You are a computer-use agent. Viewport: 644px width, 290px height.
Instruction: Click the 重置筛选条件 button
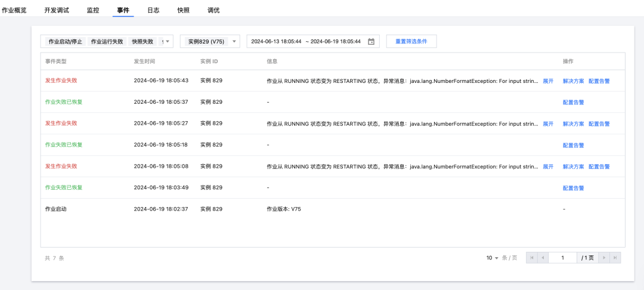coord(411,42)
